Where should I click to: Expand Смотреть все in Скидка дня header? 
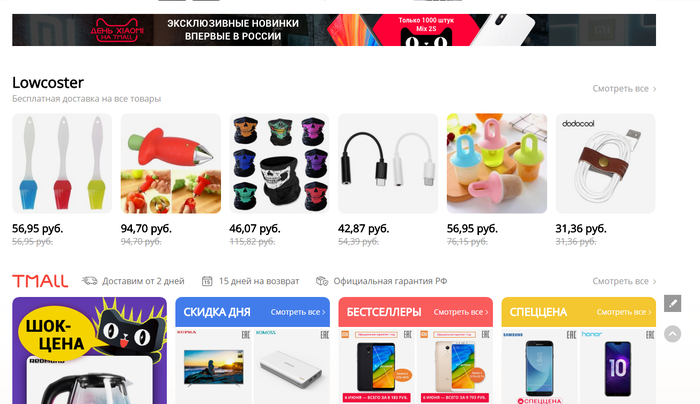298,312
